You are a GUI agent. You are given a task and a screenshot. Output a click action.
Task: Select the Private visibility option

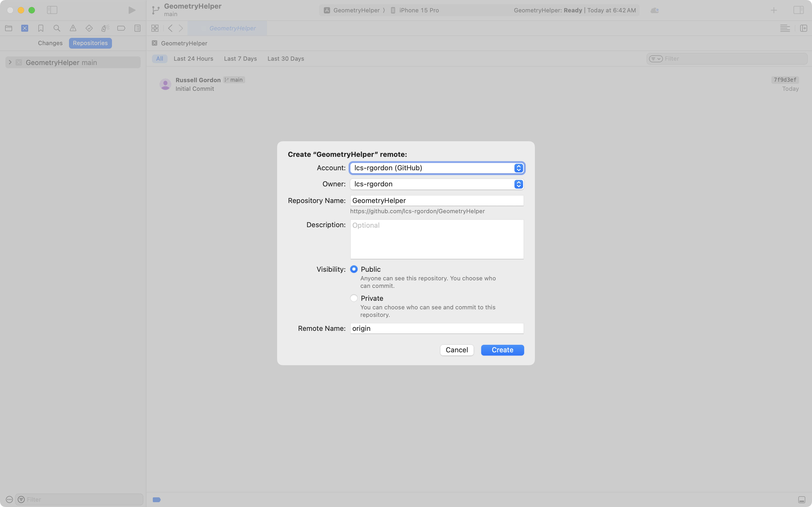(x=354, y=298)
